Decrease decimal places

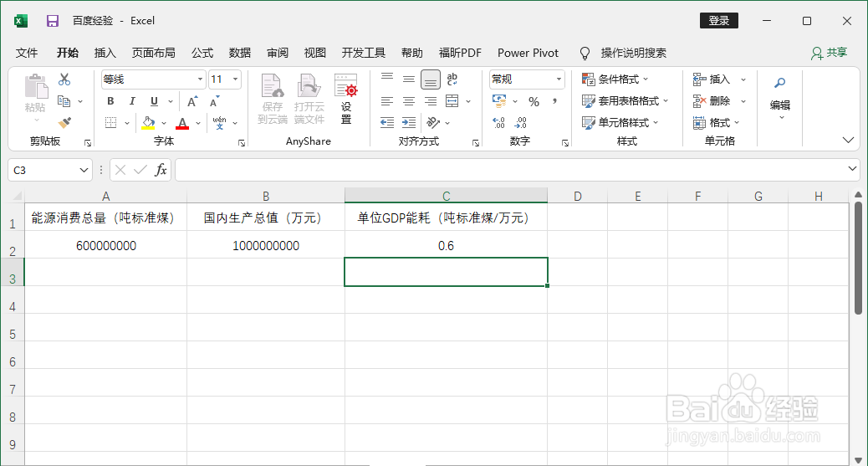(520, 122)
